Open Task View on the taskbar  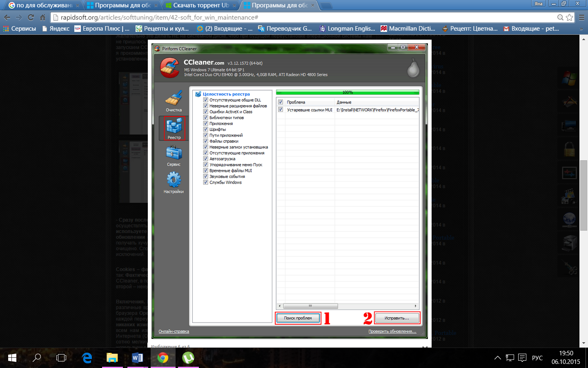tap(61, 358)
